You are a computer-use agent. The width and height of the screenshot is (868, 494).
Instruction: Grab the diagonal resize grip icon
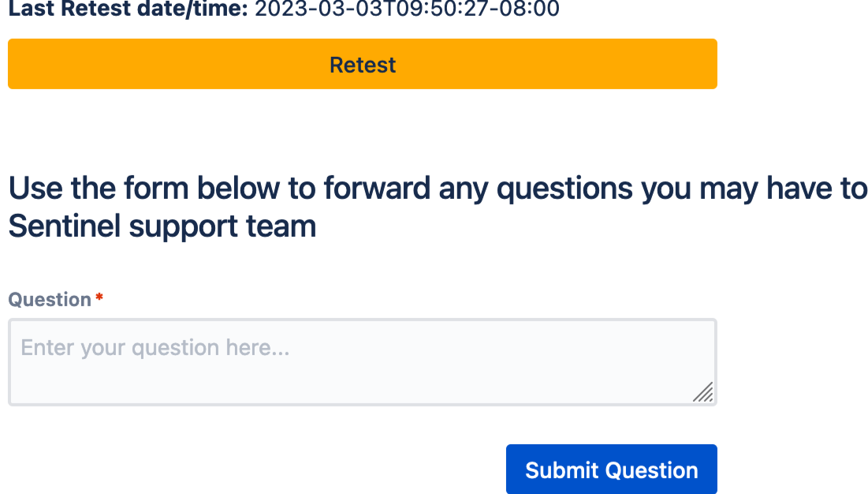pyautogui.click(x=703, y=392)
